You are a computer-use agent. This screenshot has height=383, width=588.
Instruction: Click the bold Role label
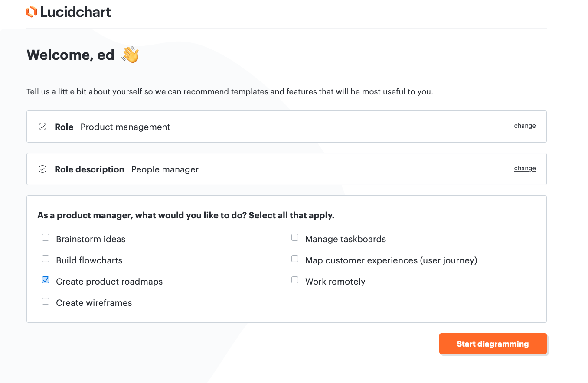[64, 127]
